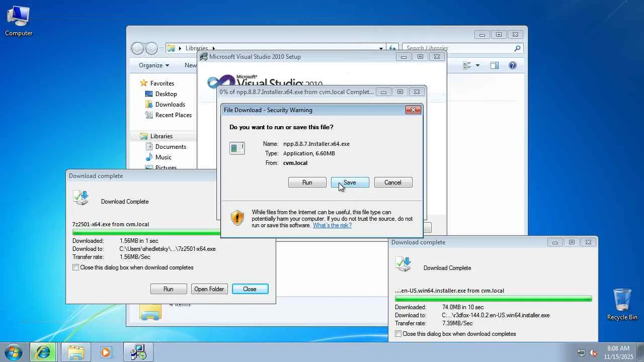
Task: Open the "What's the risk?" link
Action: 332,225
